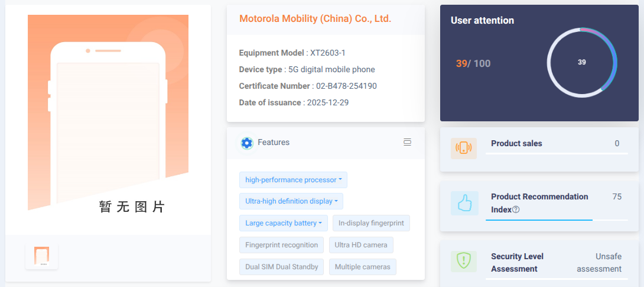Select the Multiple cameras tag
This screenshot has height=287, width=644.
[362, 267]
